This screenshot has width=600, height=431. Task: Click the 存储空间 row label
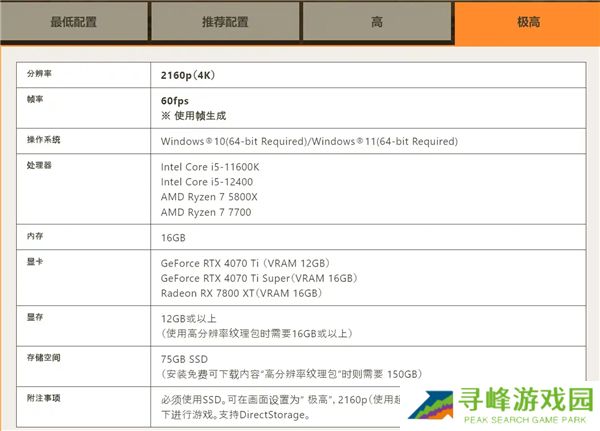click(43, 358)
